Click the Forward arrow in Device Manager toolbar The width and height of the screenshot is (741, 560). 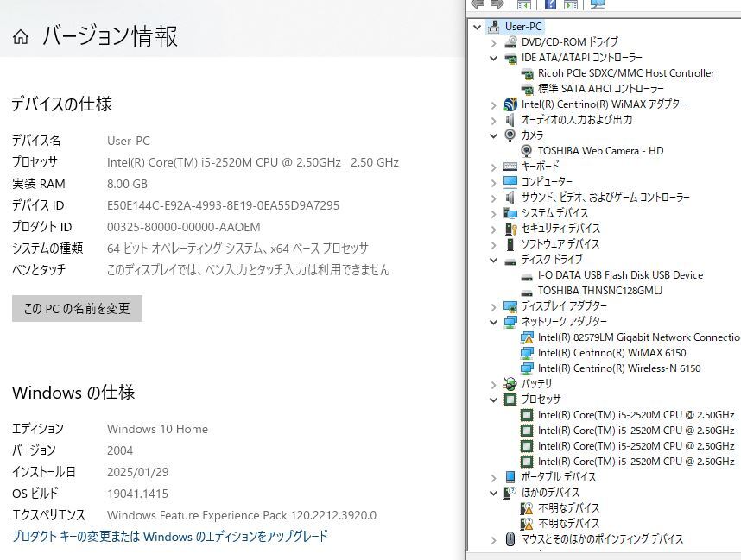click(497, 4)
